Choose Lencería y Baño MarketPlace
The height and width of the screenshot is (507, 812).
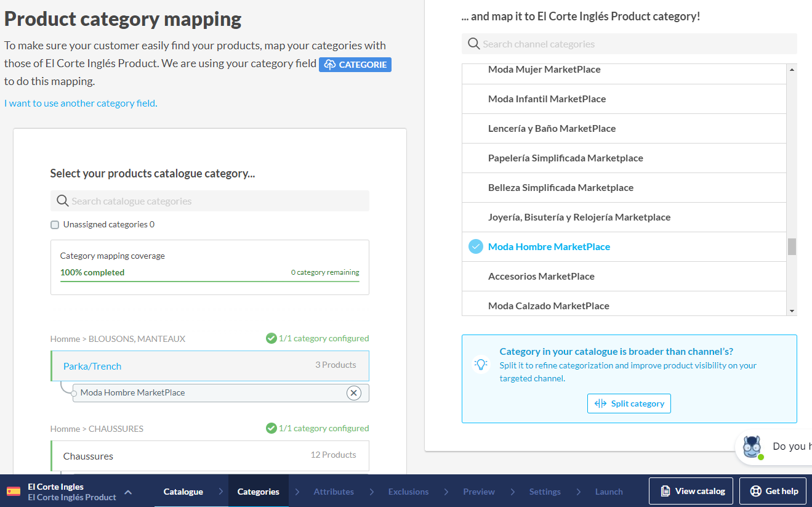[624, 129]
